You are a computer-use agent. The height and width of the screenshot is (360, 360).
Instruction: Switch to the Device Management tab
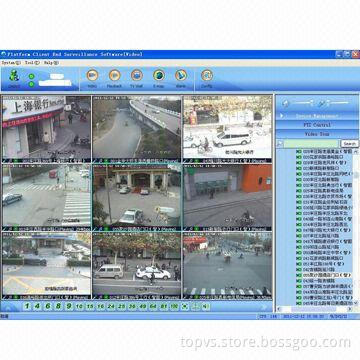point(317,116)
